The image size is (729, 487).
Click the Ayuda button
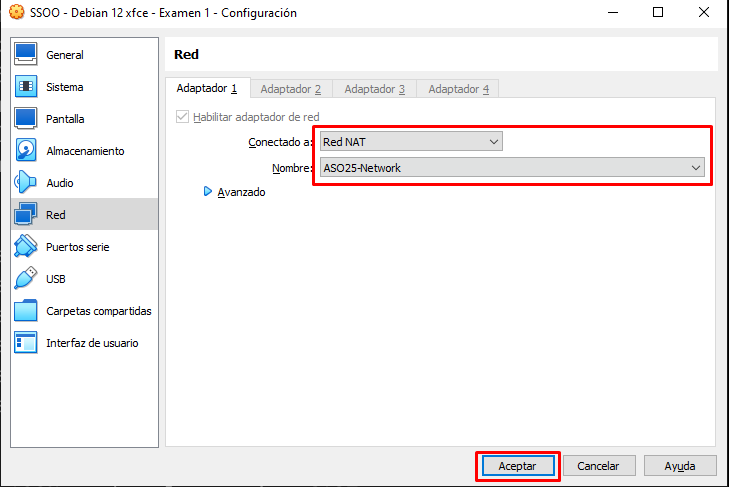[x=680, y=466]
